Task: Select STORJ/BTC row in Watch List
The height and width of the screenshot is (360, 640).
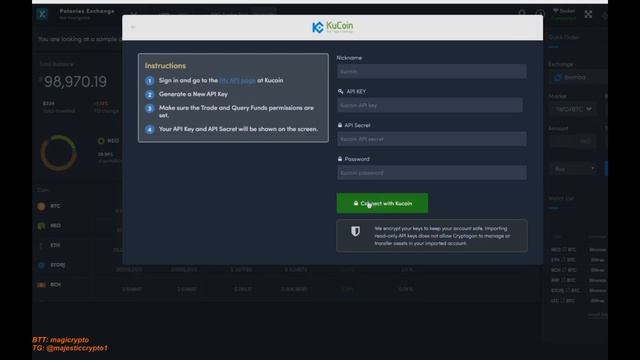Action: (x=578, y=291)
